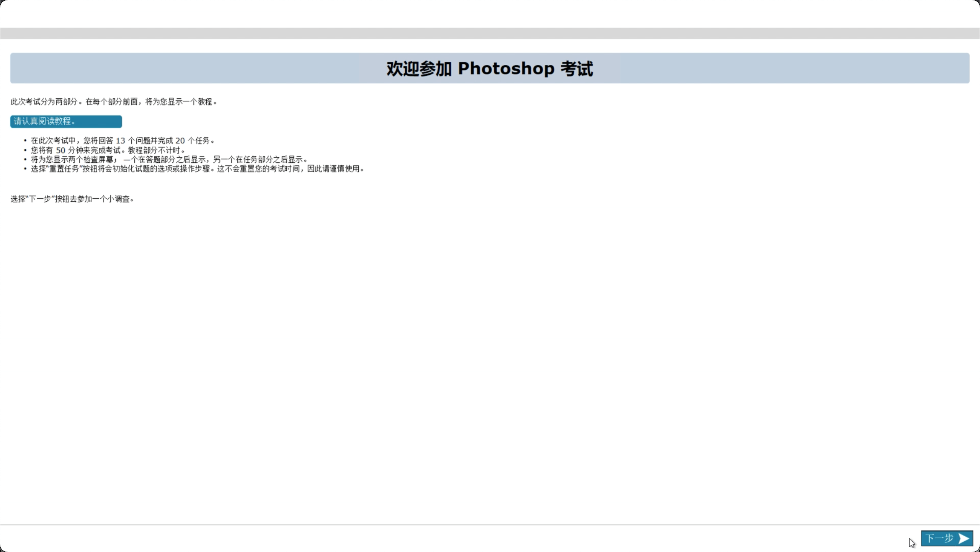Click the 请认真阅读教程。 highlighted label
The height and width of the screenshot is (552, 980).
tap(66, 121)
